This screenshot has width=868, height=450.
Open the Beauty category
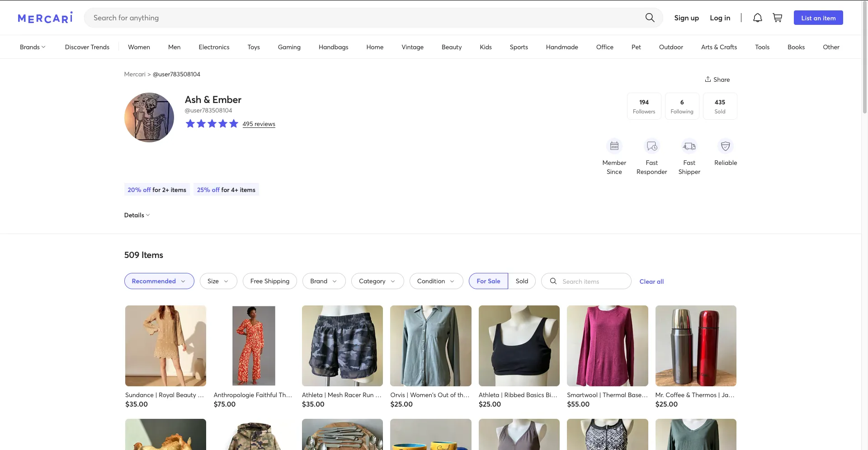pyautogui.click(x=452, y=47)
